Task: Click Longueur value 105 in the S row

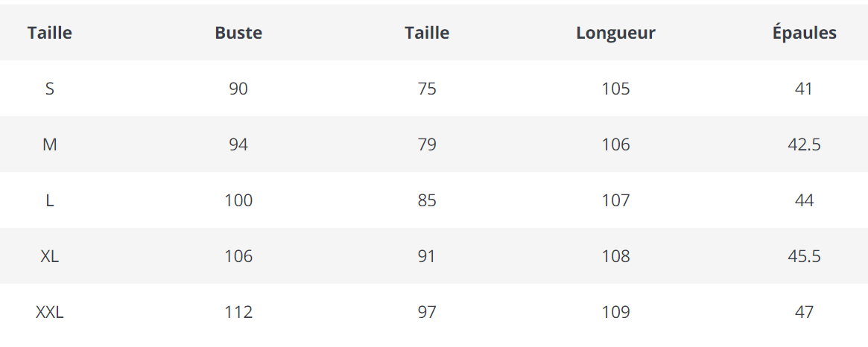Action: click(615, 89)
